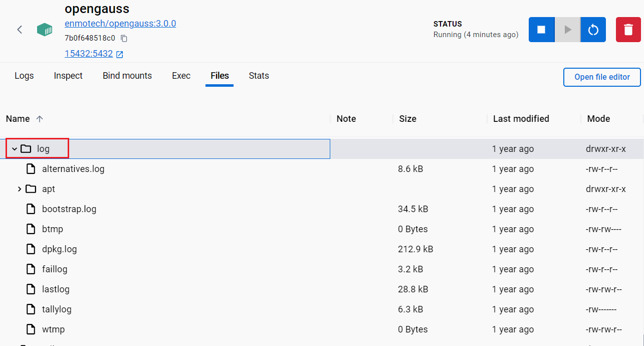Switch to the Logs tab
The width and height of the screenshot is (644, 346).
pyautogui.click(x=24, y=76)
